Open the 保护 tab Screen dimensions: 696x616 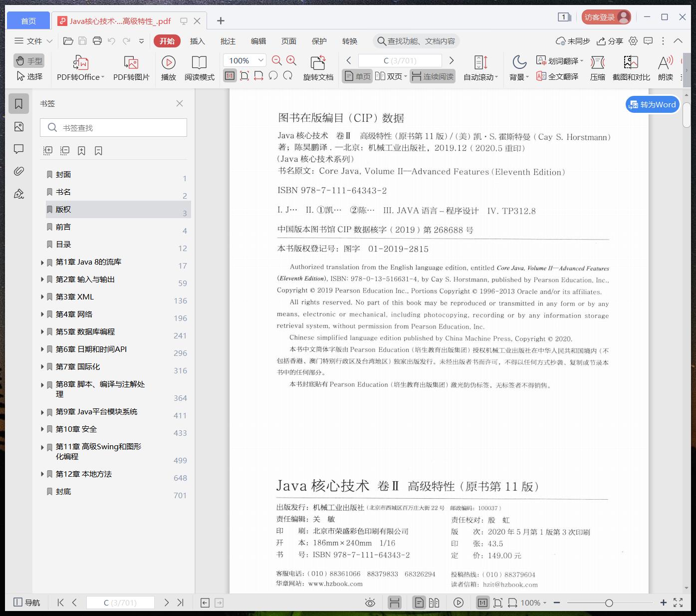319,41
